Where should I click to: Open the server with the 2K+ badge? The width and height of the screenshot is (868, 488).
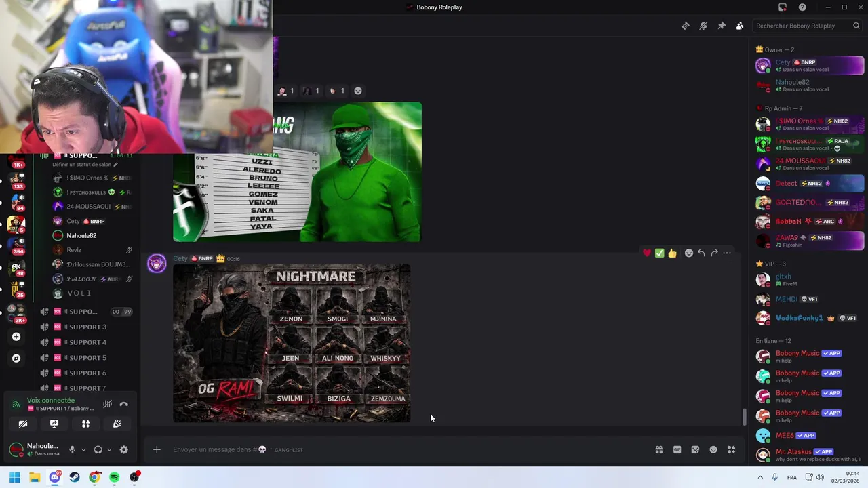pos(16,313)
